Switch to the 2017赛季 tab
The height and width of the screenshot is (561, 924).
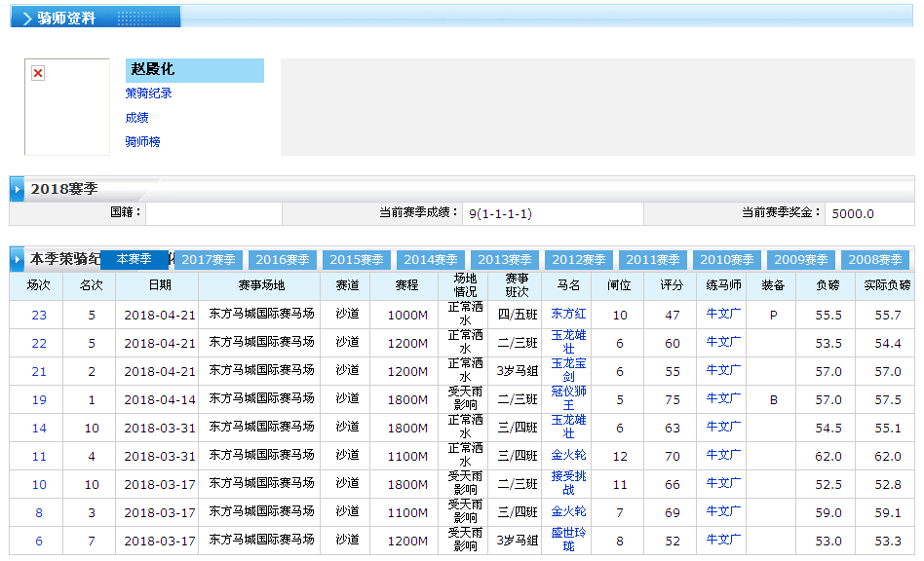209,260
